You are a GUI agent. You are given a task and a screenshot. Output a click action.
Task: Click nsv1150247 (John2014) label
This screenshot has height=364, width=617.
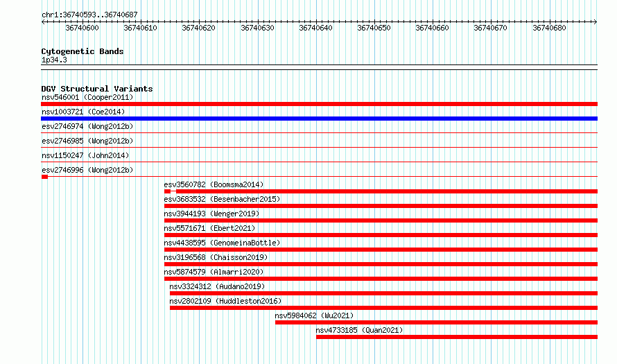[85, 155]
